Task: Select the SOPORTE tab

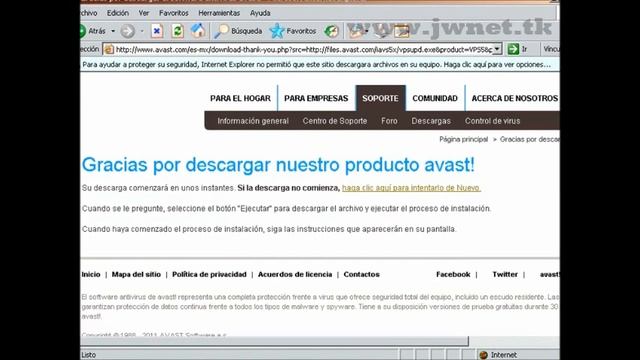Action: pyautogui.click(x=380, y=98)
